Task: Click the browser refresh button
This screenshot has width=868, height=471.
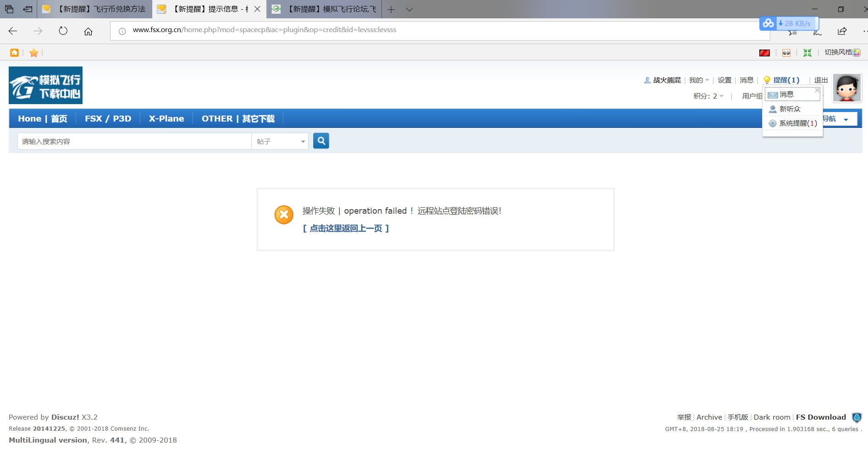Action: coord(63,31)
